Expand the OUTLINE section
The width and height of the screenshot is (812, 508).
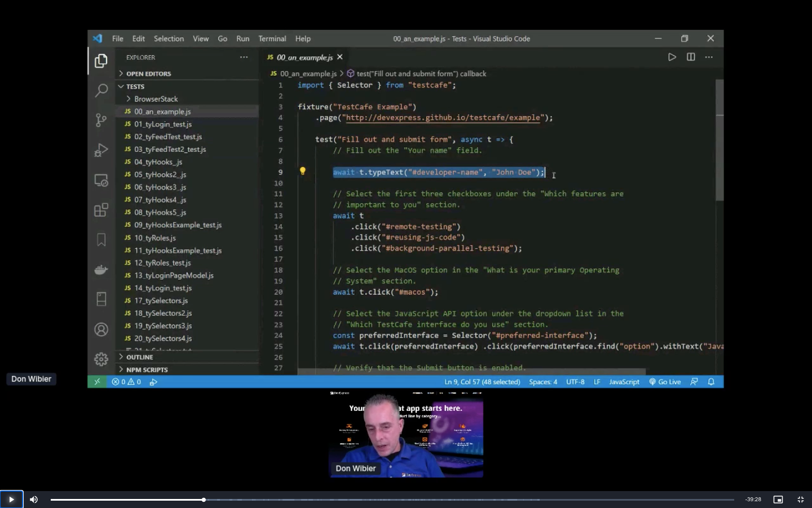pos(139,357)
